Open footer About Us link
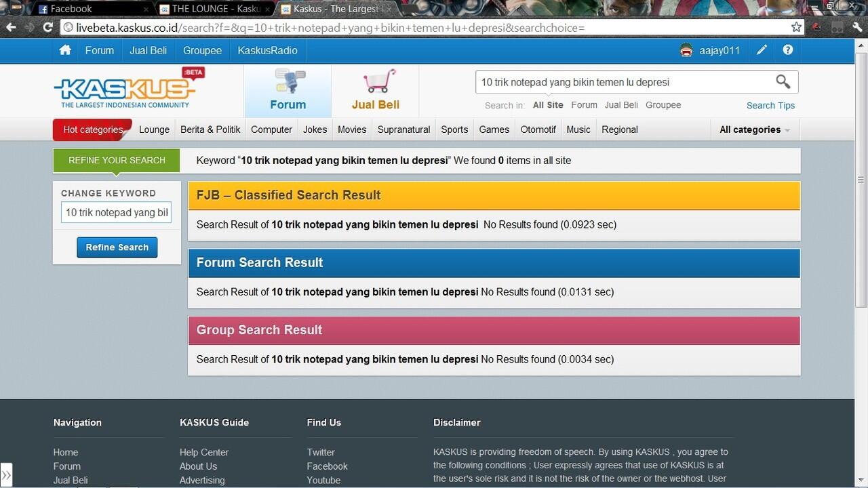The width and height of the screenshot is (868, 488). tap(198, 466)
